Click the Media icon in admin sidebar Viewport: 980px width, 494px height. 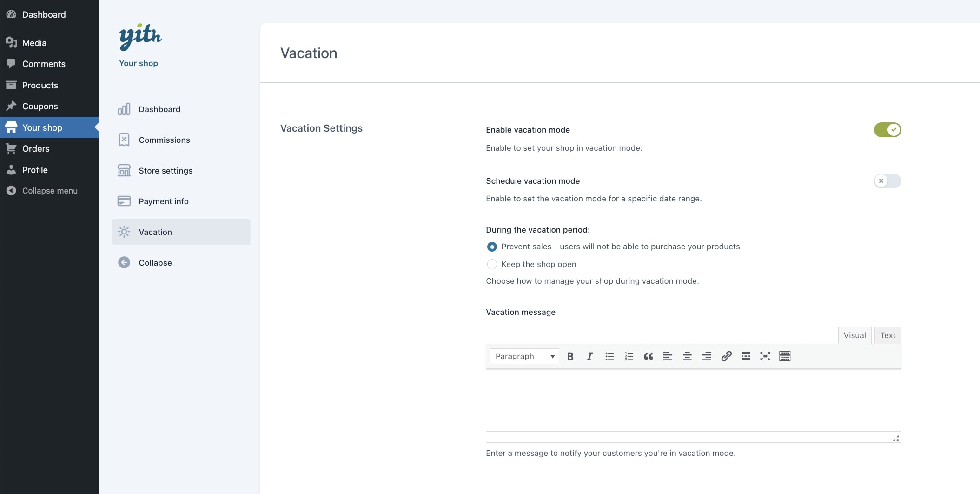pyautogui.click(x=11, y=43)
